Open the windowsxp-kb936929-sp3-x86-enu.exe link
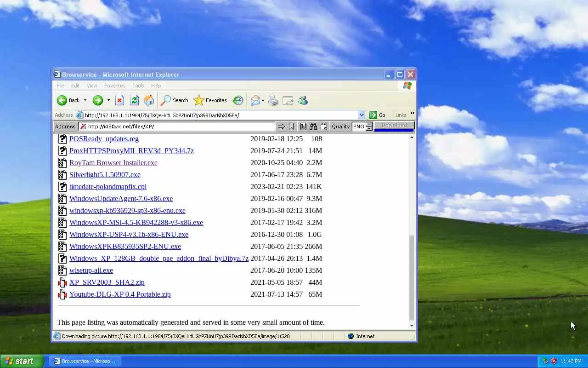The height and width of the screenshot is (368, 588). click(x=127, y=210)
